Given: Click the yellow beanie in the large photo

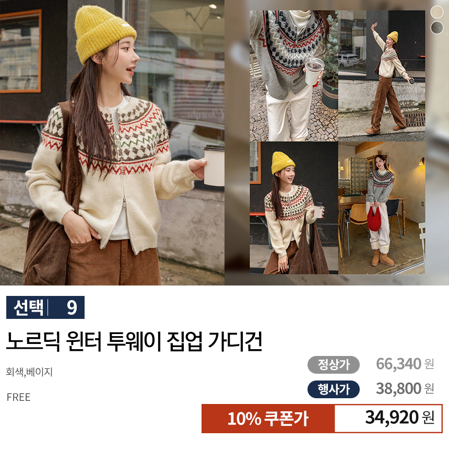Looking at the screenshot, I should click(x=105, y=33).
